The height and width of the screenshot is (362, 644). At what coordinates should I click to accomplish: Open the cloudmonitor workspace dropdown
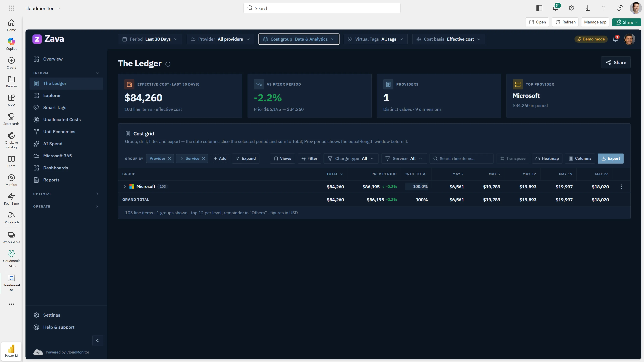43,8
